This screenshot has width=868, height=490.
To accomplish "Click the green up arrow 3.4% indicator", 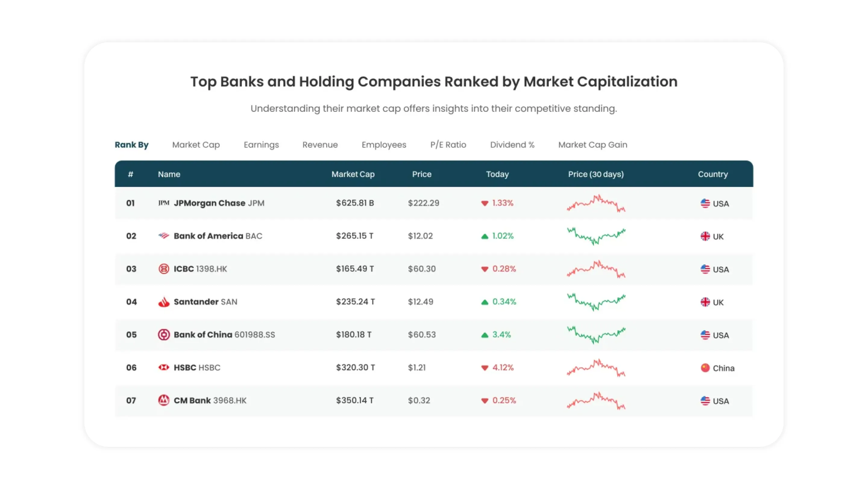I will (x=485, y=335).
